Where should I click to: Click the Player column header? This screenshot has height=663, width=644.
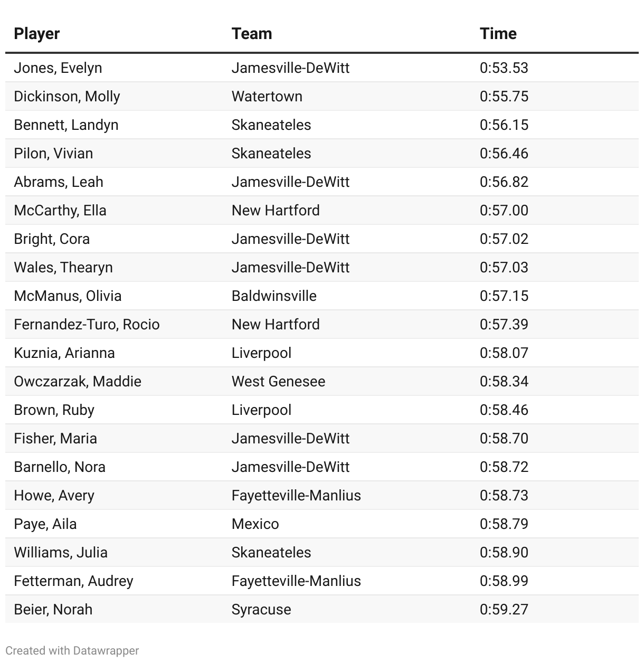click(36, 34)
